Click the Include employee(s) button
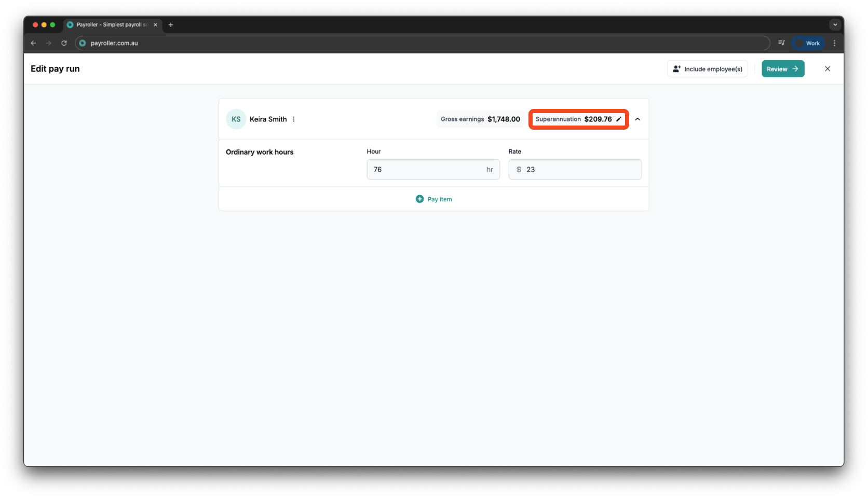This screenshot has height=498, width=868. [x=707, y=69]
